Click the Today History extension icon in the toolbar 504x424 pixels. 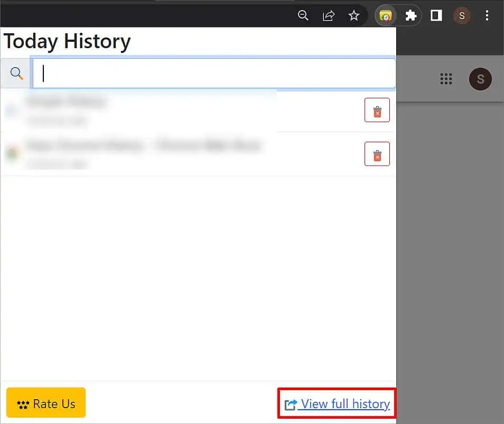click(385, 15)
